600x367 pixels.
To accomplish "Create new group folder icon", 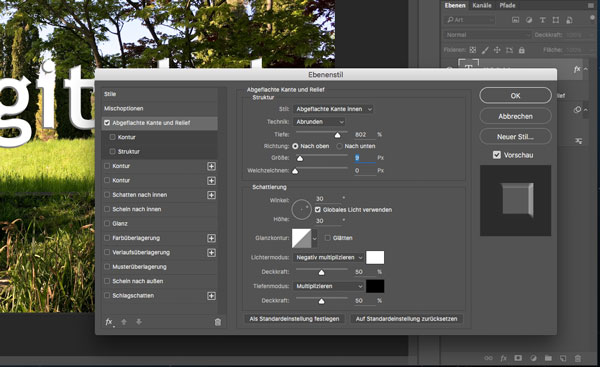I will click(548, 358).
